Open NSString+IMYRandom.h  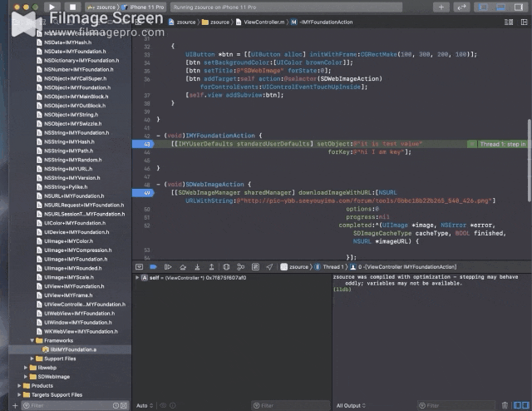70,160
